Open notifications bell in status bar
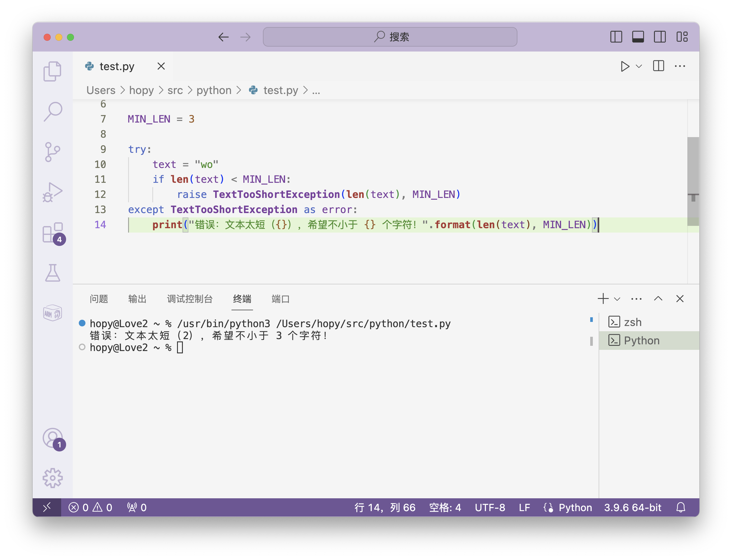Image resolution: width=732 pixels, height=560 pixels. click(680, 507)
